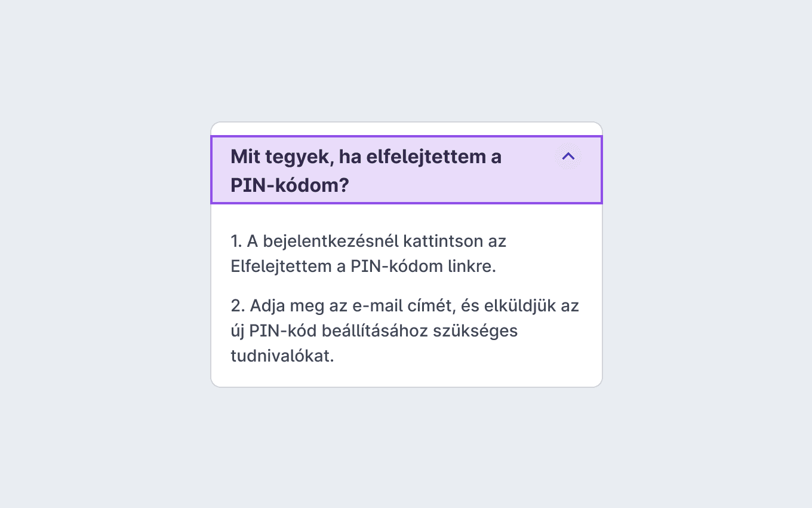The width and height of the screenshot is (812, 508).
Task: Toggle the purple-highlighted accordion question bar
Action: (x=407, y=170)
